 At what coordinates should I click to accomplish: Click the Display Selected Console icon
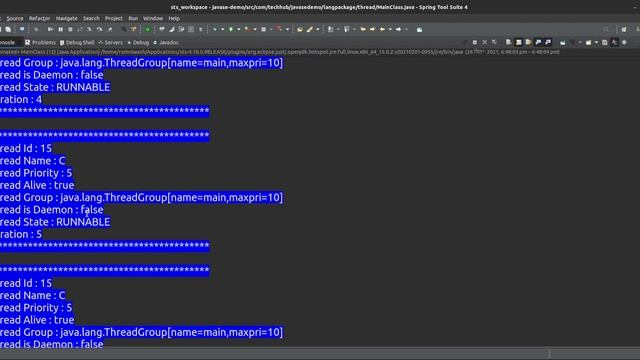[x=572, y=42]
